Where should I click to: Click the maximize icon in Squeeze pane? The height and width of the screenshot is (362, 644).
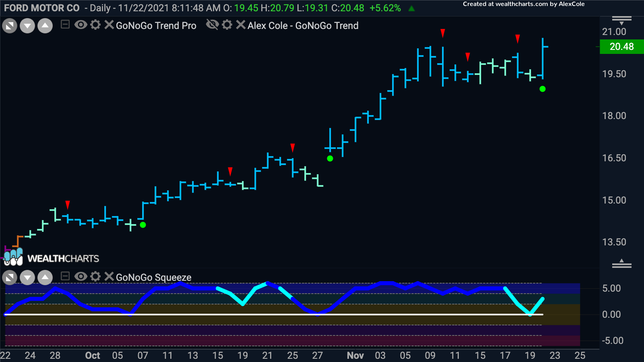[x=10, y=278]
